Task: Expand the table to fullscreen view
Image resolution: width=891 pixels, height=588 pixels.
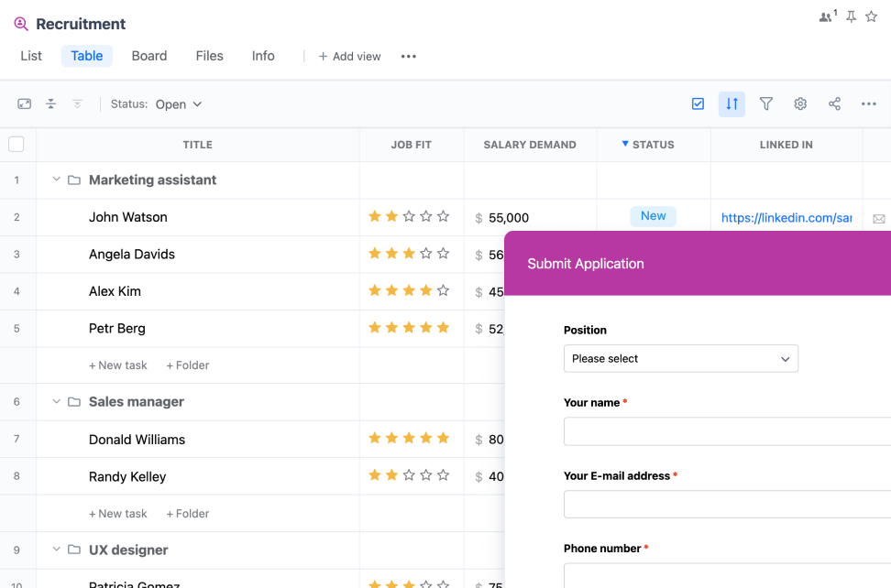Action: 24,103
